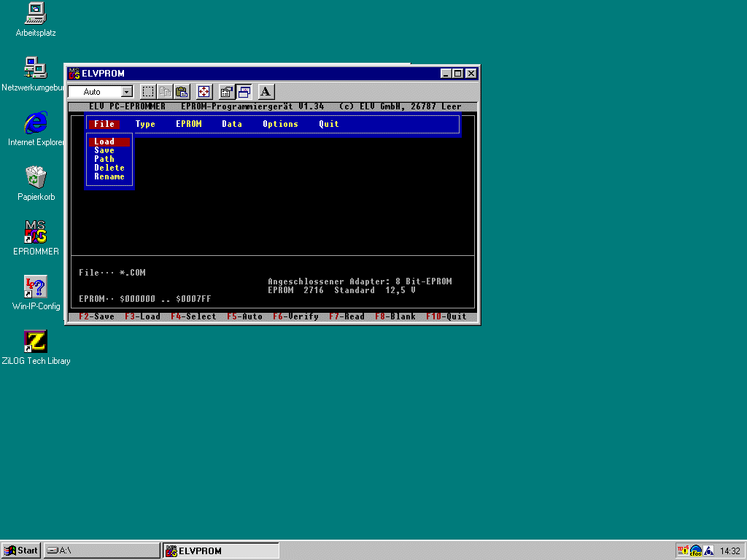
Task: Click the Paste clipboard toolbar icon
Action: (182, 91)
